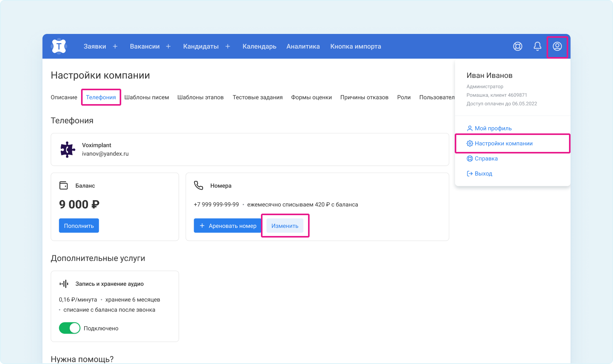Open the Причины отказов tab
Screen dimensions: 613x364
[x=364, y=97]
